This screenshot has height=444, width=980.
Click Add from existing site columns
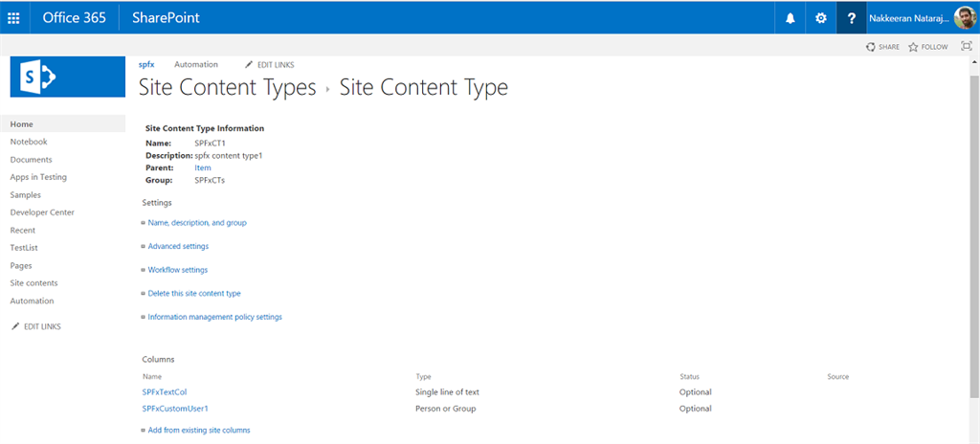pos(199,431)
